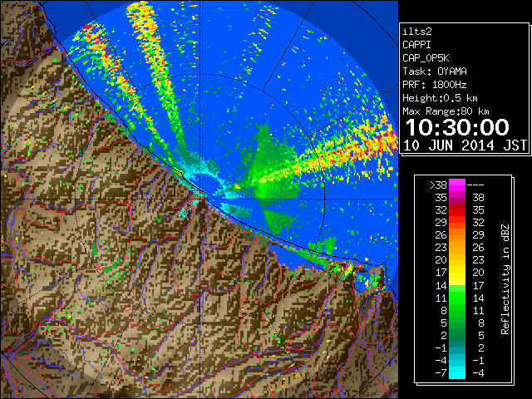Pick the cyan -7 to -4 dBZ swatch
Image resolution: width=532 pixels, height=399 pixels.
pos(456,372)
